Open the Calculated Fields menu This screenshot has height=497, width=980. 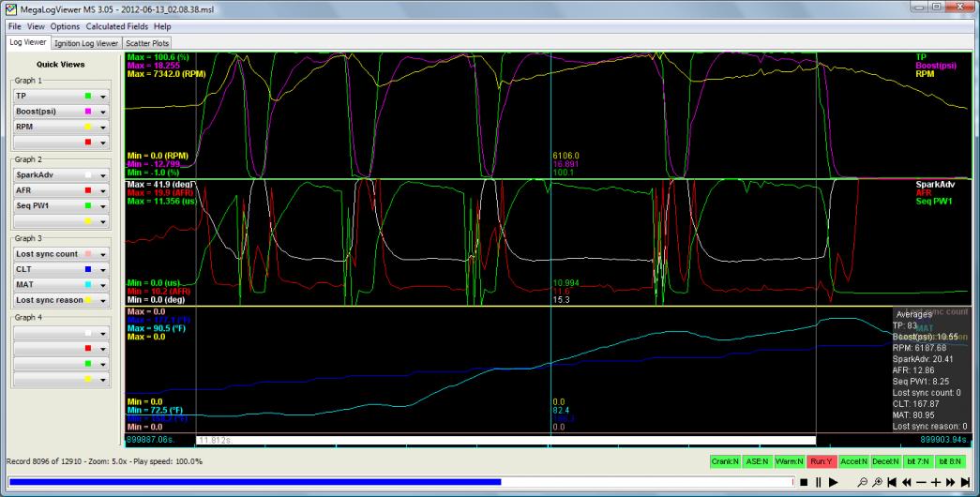click(x=117, y=26)
